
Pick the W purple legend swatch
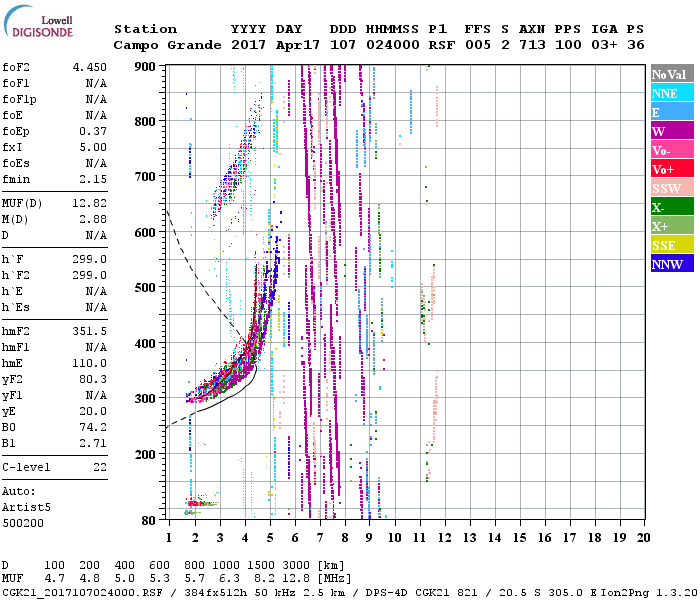click(672, 131)
